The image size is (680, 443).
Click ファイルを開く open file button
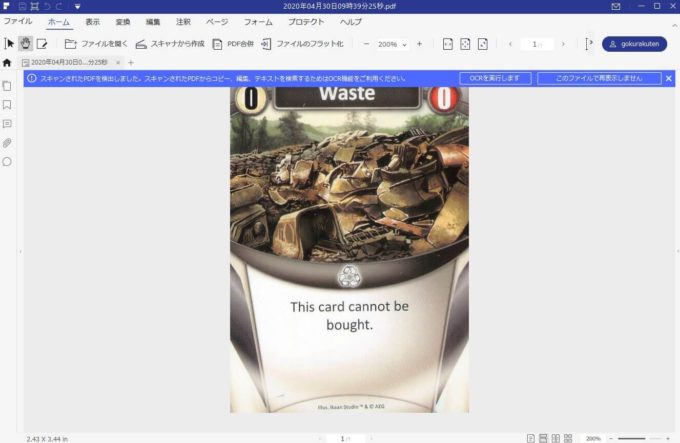click(96, 44)
